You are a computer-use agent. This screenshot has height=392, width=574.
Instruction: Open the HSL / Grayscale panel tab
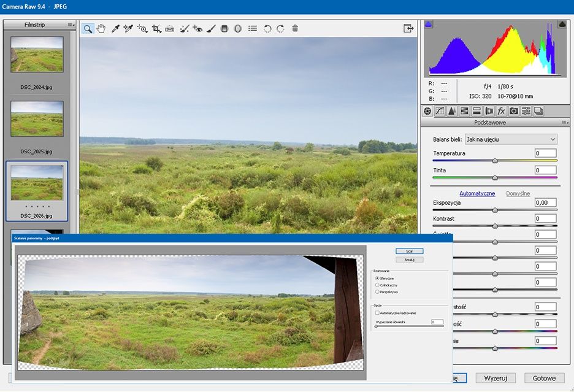464,111
